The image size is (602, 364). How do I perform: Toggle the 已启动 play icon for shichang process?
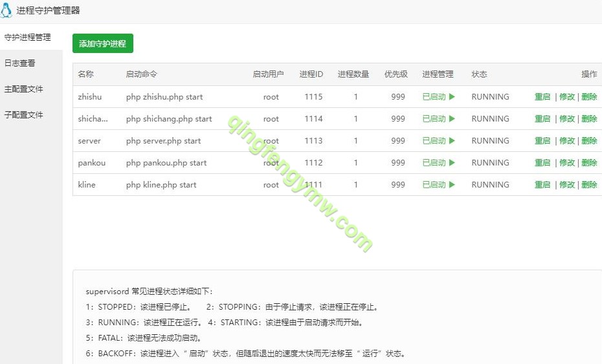[x=452, y=119]
